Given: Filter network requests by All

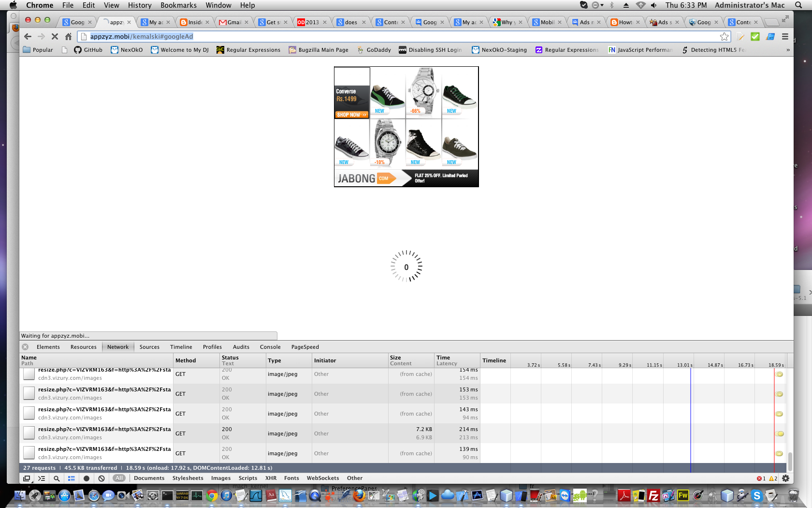Looking at the screenshot, I should point(119,478).
